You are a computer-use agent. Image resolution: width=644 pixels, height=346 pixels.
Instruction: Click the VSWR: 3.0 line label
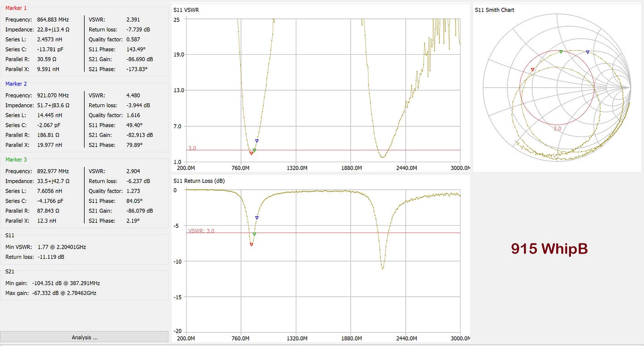click(201, 231)
